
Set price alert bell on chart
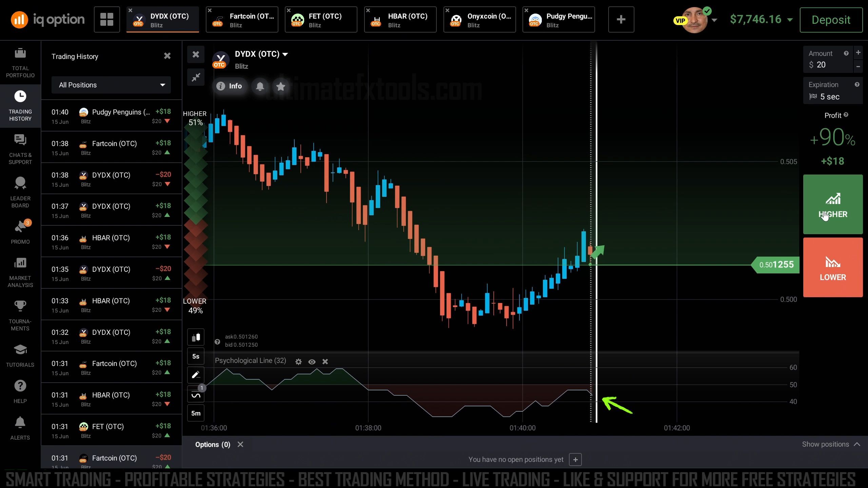click(260, 86)
